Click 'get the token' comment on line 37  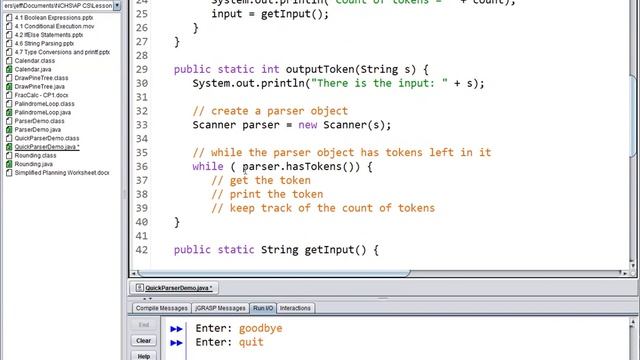point(261,180)
